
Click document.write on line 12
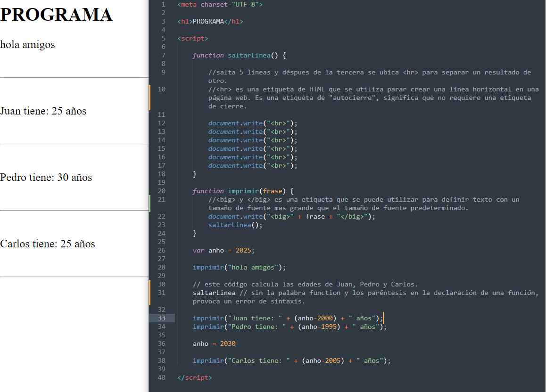253,123
